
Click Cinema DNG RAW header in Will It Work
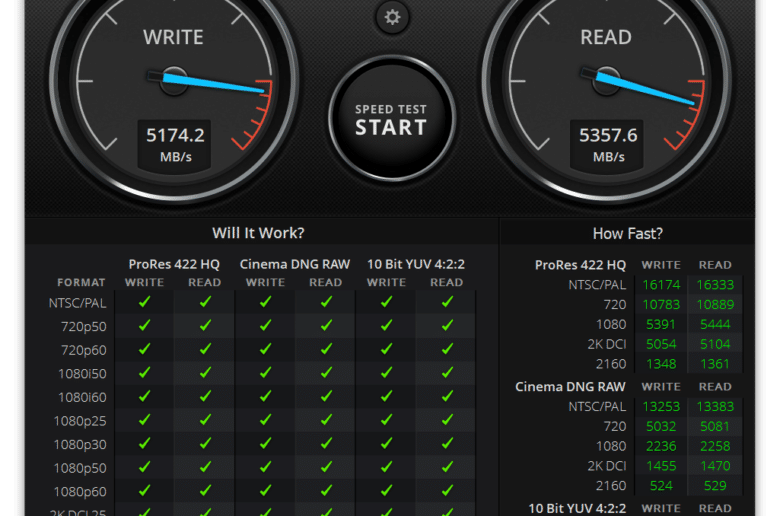295,264
